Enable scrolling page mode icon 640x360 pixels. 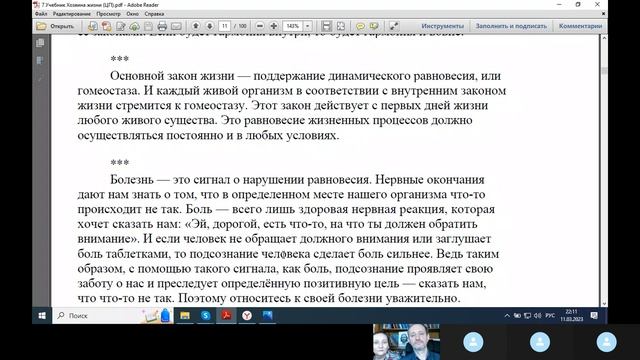pos(326,26)
